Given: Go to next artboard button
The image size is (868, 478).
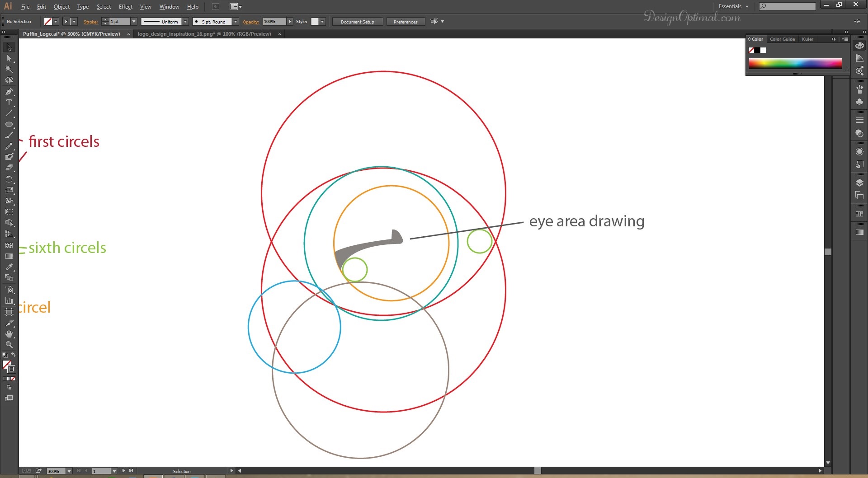Looking at the screenshot, I should click(x=123, y=471).
